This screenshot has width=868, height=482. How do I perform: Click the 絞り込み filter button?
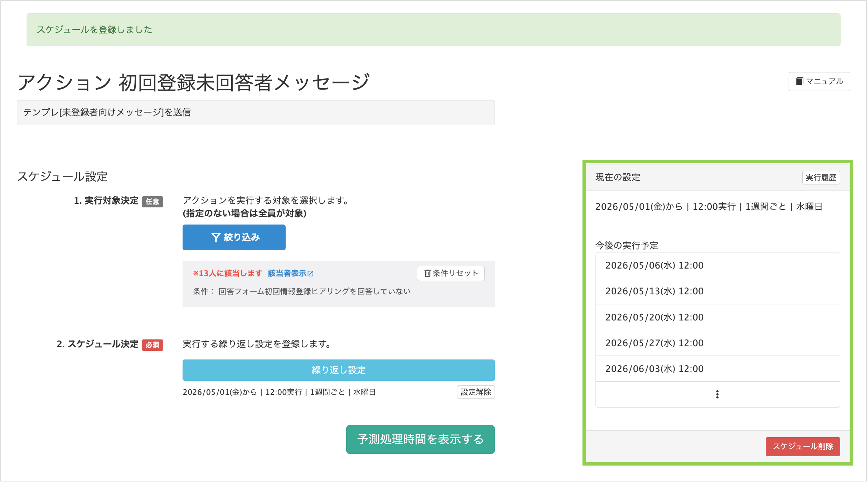pyautogui.click(x=234, y=237)
